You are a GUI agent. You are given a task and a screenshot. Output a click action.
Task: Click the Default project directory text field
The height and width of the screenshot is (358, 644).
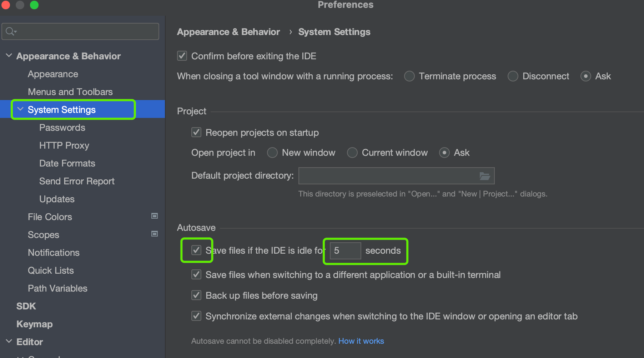[x=387, y=176]
